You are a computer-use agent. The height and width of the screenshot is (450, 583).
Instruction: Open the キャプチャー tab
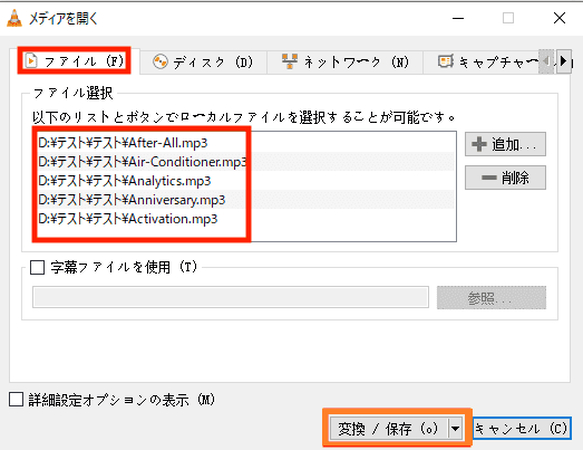click(488, 62)
